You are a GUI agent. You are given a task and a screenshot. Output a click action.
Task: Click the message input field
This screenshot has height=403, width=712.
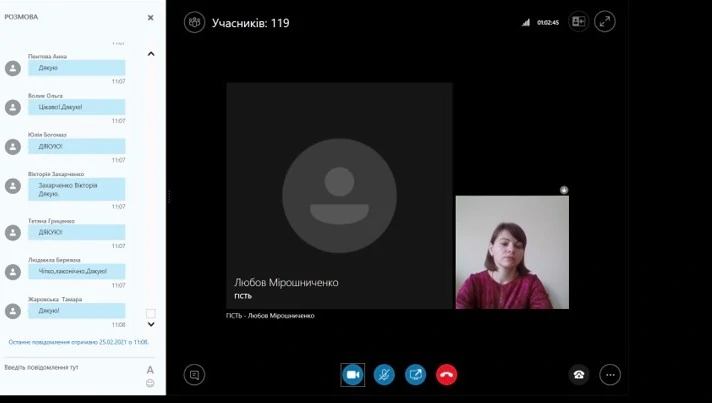tap(70, 368)
